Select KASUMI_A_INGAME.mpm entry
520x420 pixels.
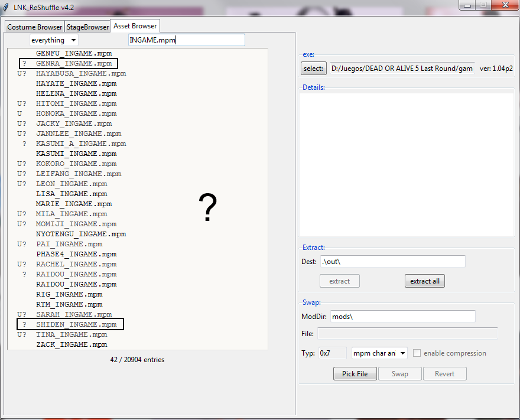80,144
